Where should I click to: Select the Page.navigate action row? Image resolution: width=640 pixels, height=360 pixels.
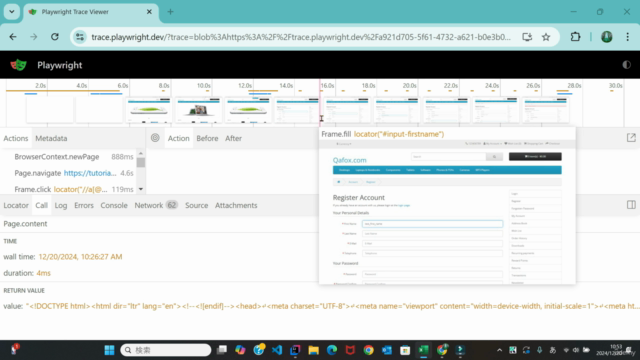click(69, 173)
